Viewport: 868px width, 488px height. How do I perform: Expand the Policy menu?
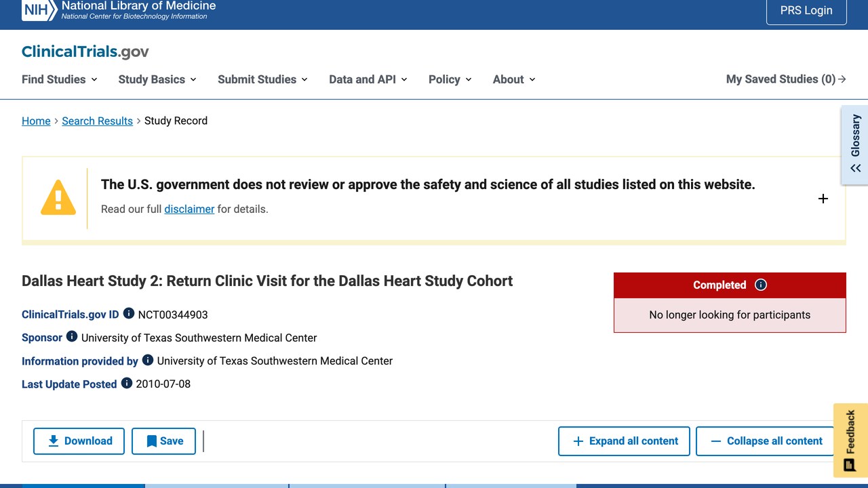450,79
